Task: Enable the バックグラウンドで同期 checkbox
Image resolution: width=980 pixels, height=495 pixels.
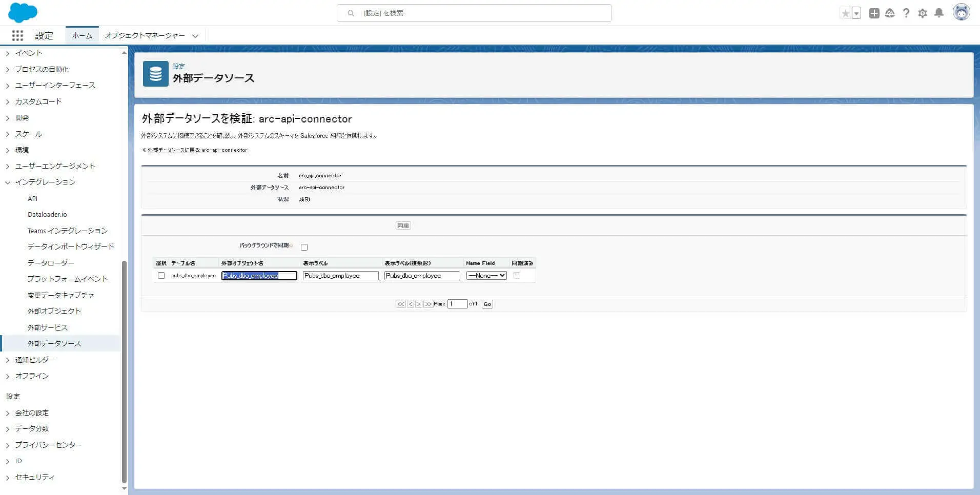Action: 304,247
